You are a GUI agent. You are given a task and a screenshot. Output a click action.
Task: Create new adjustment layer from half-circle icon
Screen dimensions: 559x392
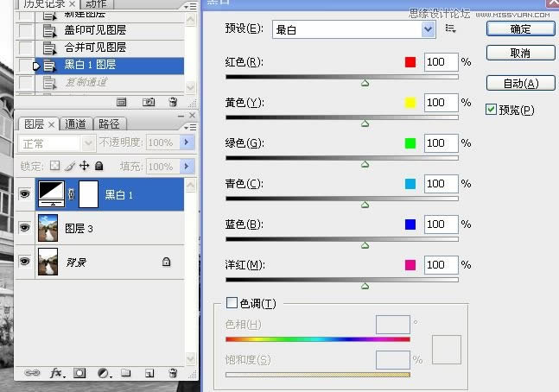click(104, 373)
